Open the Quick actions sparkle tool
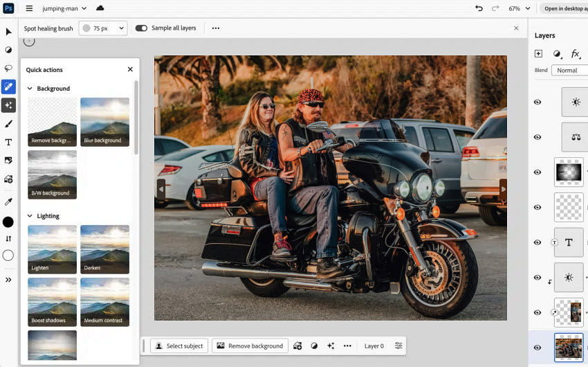The image size is (588, 367). point(8,105)
